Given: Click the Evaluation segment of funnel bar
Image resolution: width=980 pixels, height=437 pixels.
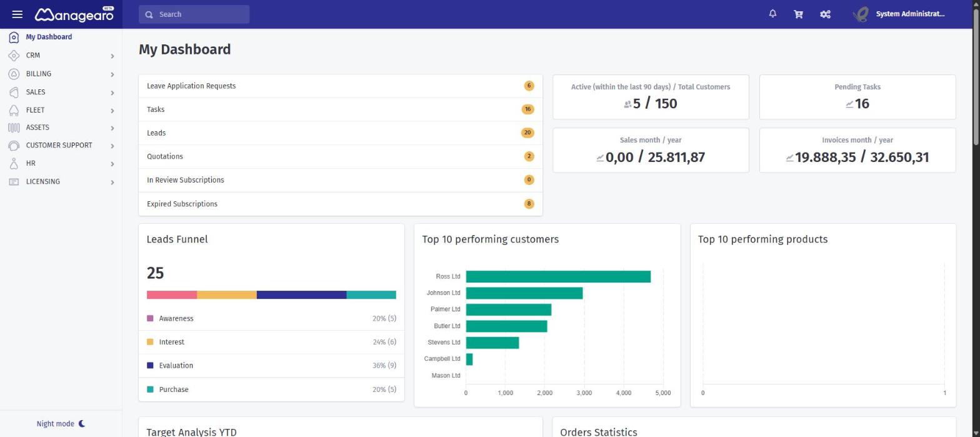Looking at the screenshot, I should coord(301,295).
